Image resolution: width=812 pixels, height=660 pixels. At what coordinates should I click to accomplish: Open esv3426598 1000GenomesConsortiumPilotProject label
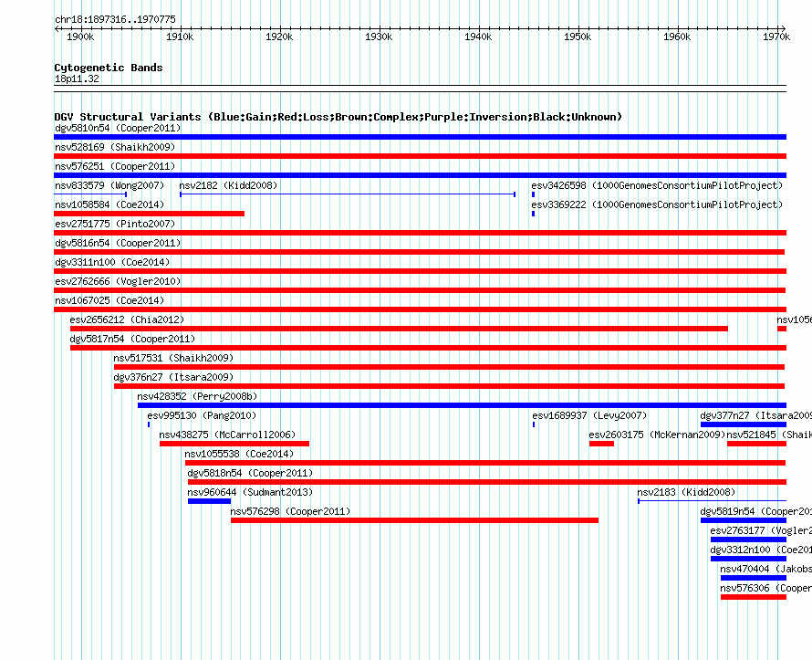(x=657, y=185)
